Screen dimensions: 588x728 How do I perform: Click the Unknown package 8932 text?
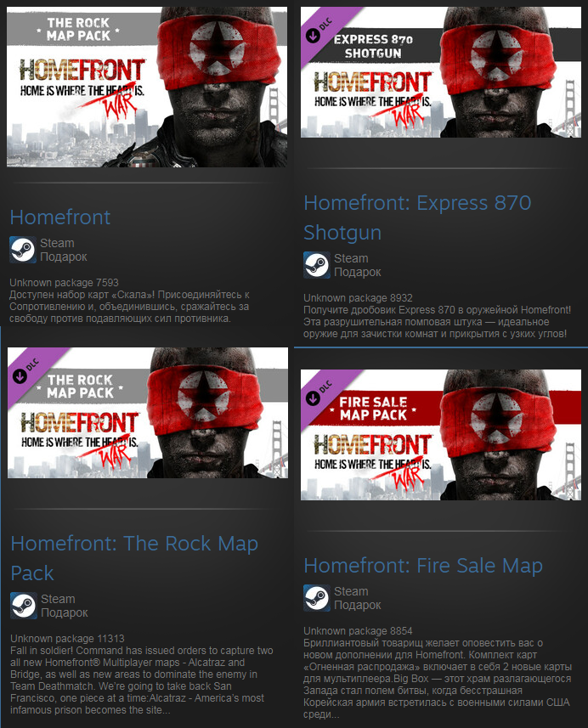coord(358,297)
